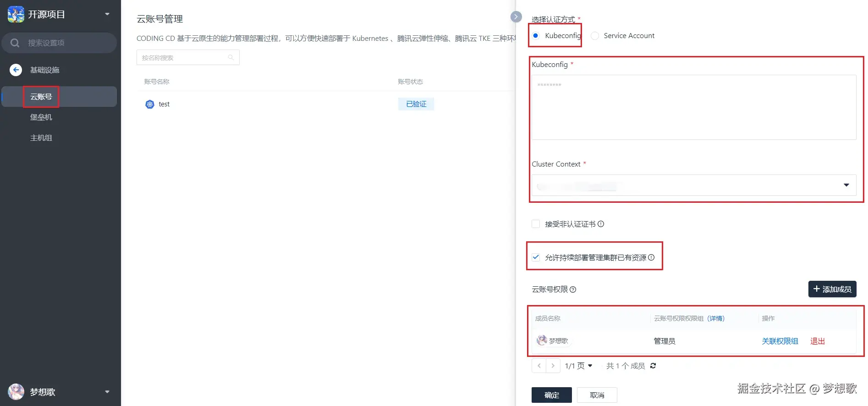Click the 梦想歌 member avatar in the table
This screenshot has width=868, height=406.
tap(542, 340)
